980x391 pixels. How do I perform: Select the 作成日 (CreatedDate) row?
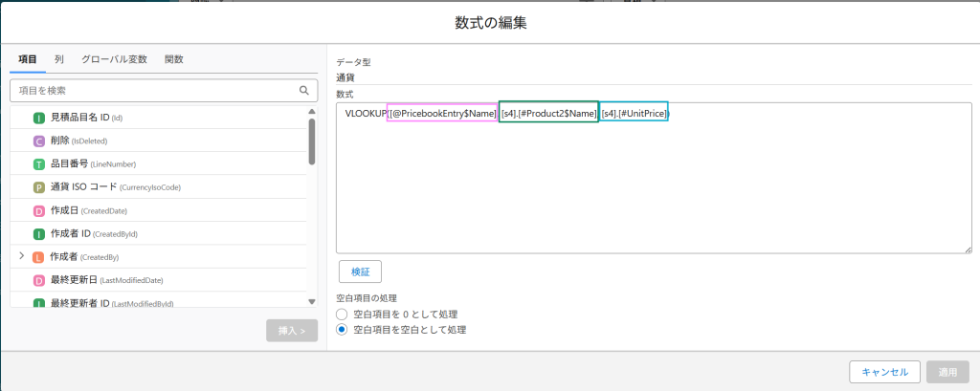click(159, 210)
